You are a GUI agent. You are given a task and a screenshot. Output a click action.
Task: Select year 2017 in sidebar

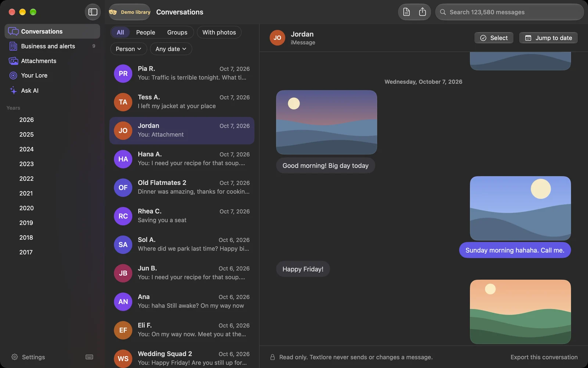[26, 252]
